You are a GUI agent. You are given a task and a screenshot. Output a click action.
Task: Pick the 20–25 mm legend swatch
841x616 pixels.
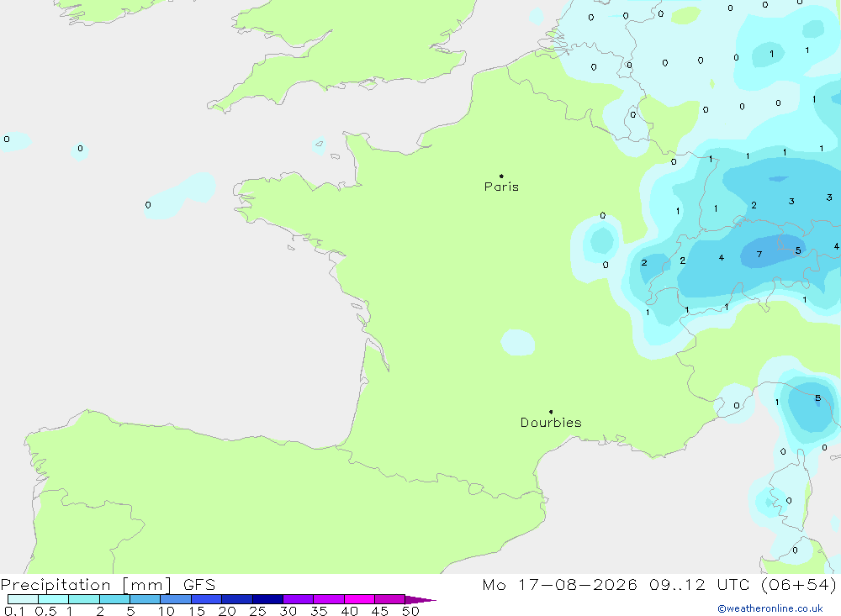pos(237,599)
